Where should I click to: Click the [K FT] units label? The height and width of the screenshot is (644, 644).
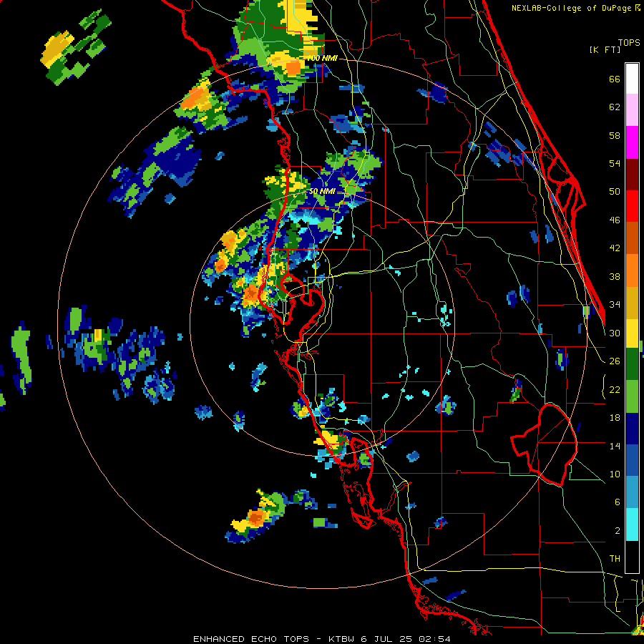pyautogui.click(x=605, y=49)
